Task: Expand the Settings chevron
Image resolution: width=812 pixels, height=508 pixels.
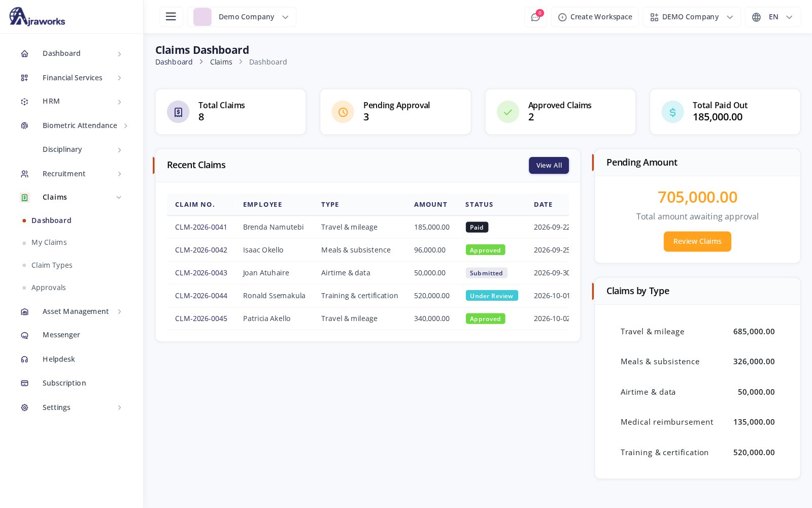Action: tap(119, 407)
